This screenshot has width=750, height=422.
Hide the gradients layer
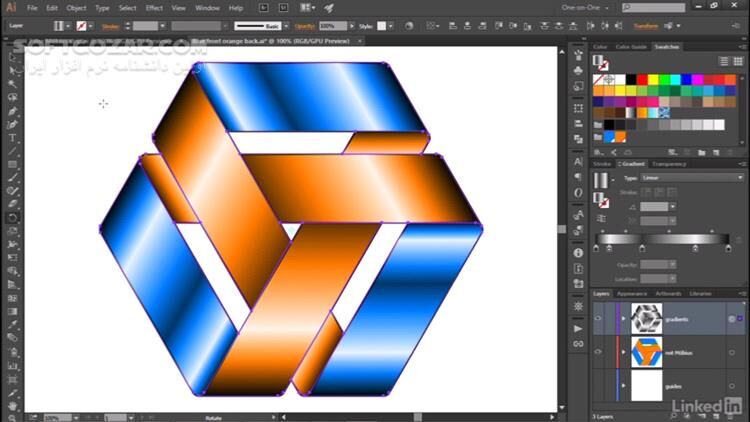point(599,318)
